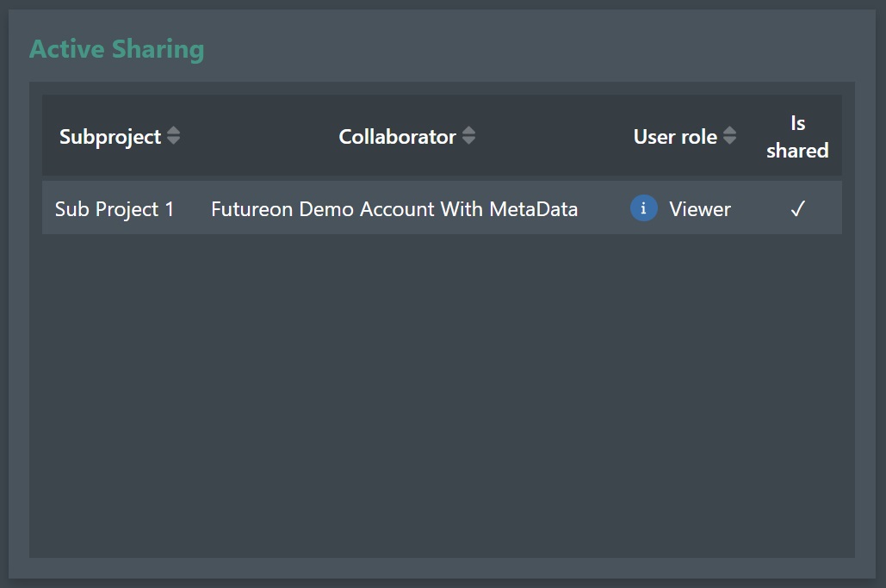Toggle the Is shared checkmark for Sub Project 1
886x588 pixels.
point(797,209)
